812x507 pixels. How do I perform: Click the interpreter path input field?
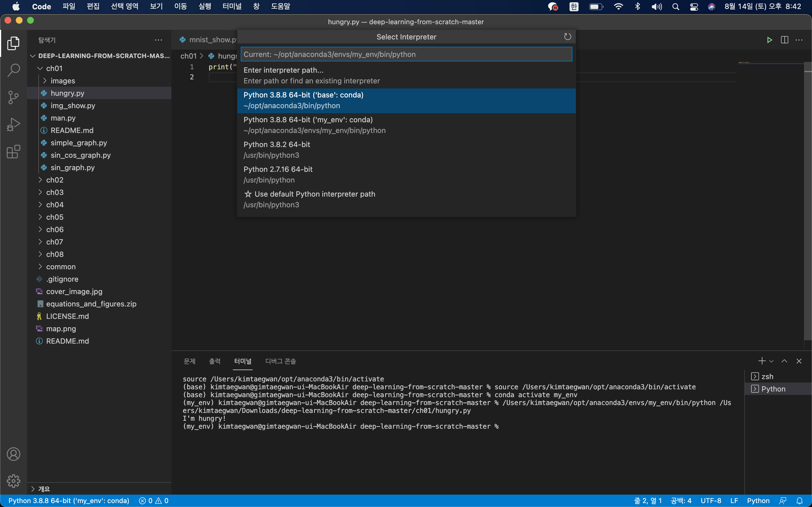(x=406, y=54)
